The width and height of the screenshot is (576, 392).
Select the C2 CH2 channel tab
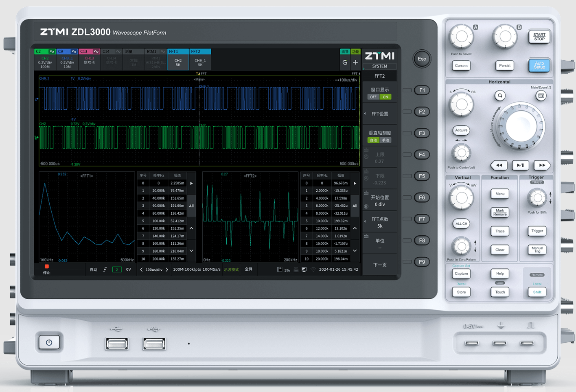(x=45, y=59)
